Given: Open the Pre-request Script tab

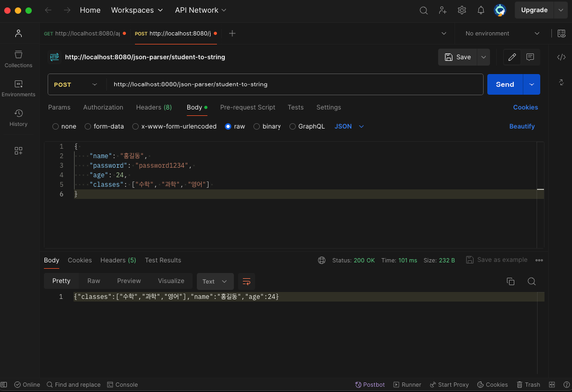Looking at the screenshot, I should (x=248, y=107).
